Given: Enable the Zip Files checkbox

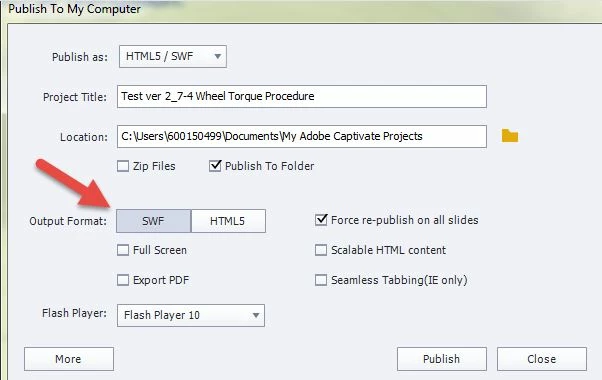Looking at the screenshot, I should pos(123,166).
